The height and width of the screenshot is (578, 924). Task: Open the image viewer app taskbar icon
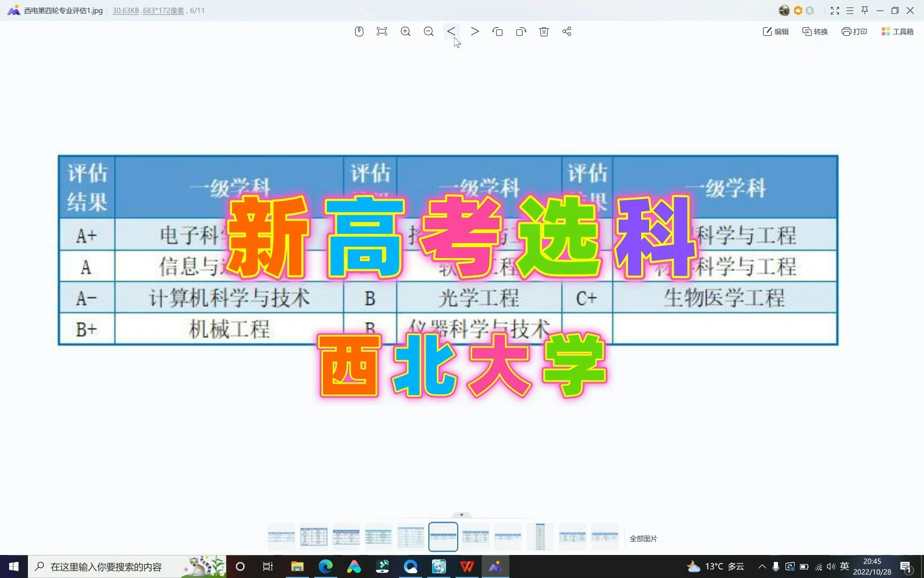pos(495,566)
